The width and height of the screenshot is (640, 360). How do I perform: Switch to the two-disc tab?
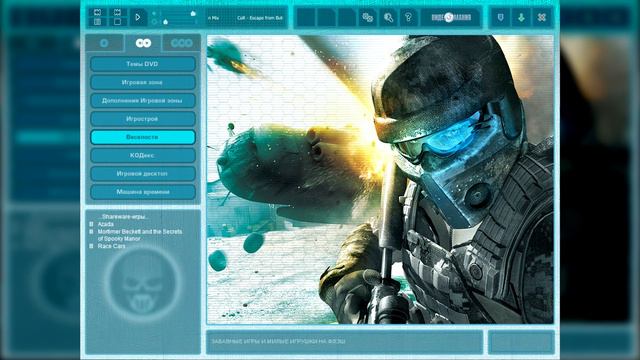tap(143, 43)
